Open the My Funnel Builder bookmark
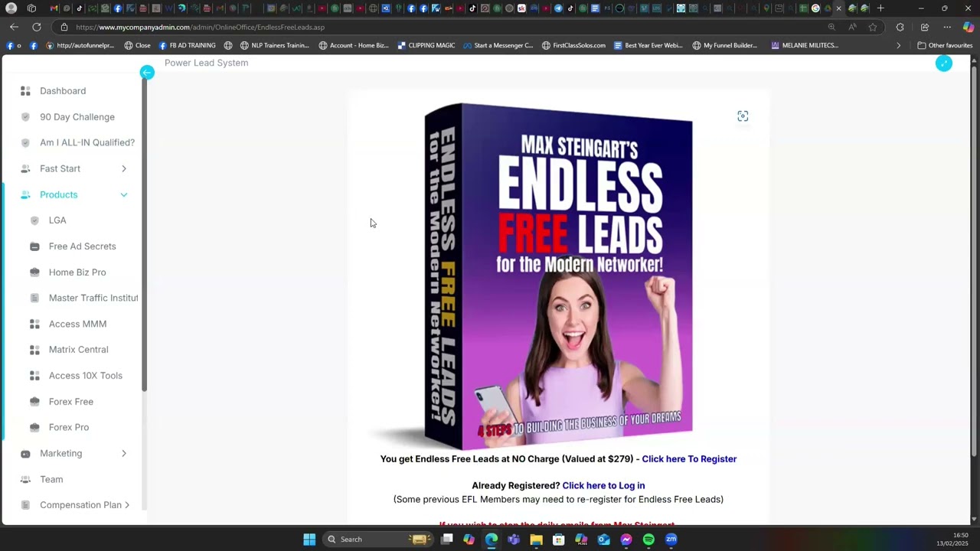The height and width of the screenshot is (551, 980). pyautogui.click(x=724, y=45)
